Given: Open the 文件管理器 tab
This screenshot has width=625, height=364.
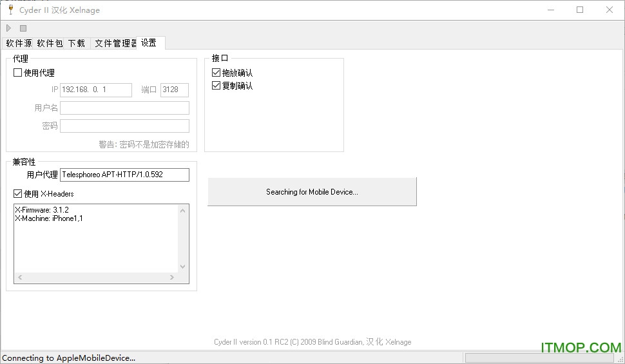Looking at the screenshot, I should click(x=115, y=43).
